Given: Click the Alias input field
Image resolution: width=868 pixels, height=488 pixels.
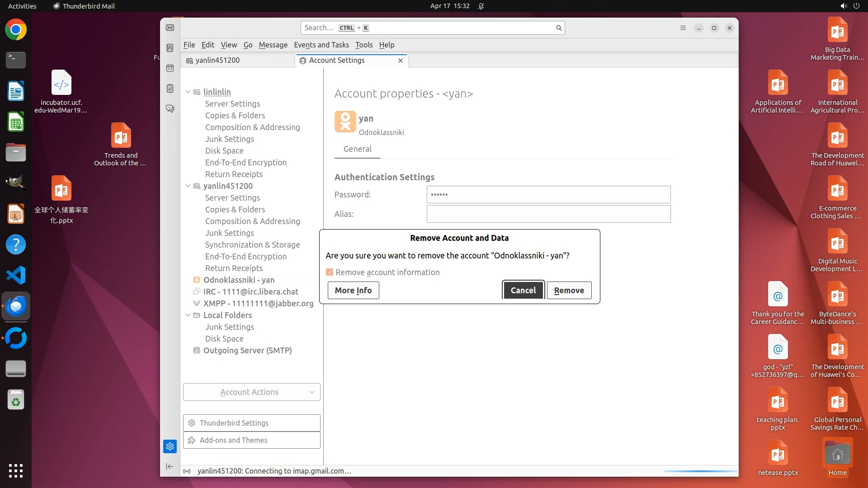Looking at the screenshot, I should [548, 214].
